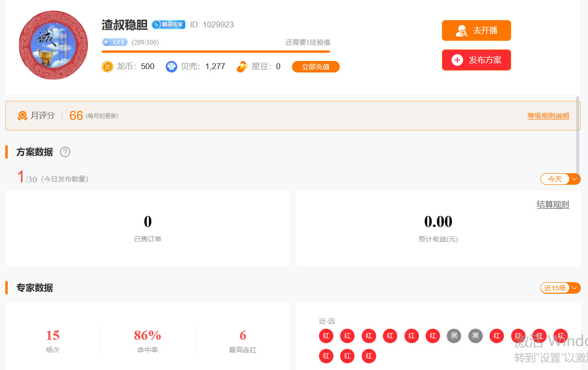Open the 结算规则 settlement rules link

click(x=552, y=204)
